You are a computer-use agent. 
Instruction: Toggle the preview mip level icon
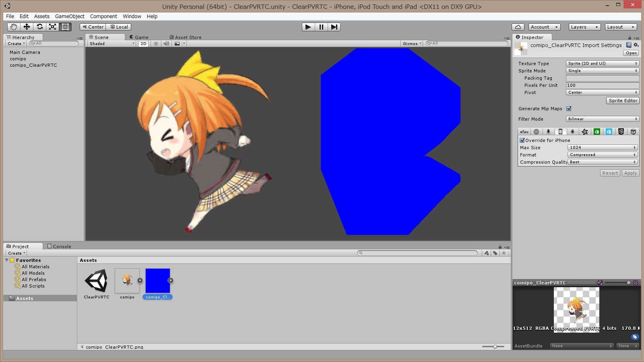coord(636,283)
